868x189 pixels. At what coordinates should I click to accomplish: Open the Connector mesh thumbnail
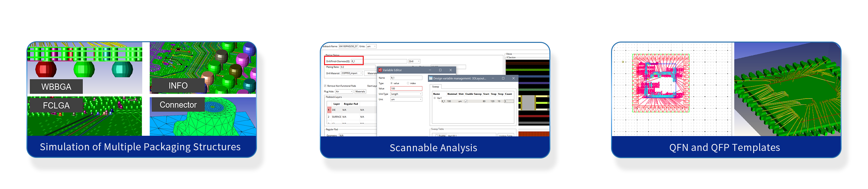click(203, 116)
